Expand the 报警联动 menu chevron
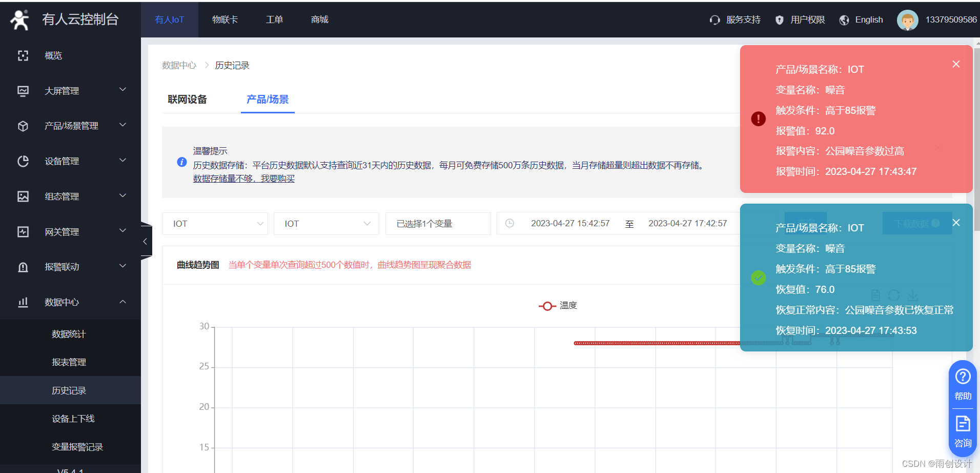The image size is (980, 473). pyautogui.click(x=122, y=266)
